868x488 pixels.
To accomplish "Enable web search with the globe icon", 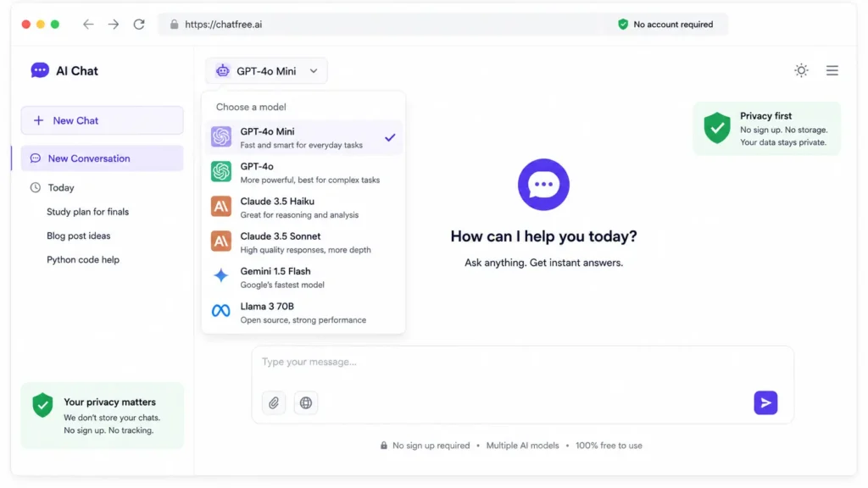I will 305,402.
